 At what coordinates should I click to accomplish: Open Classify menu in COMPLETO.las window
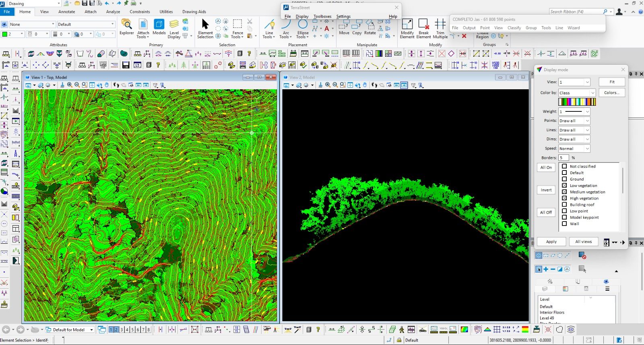coord(514,28)
